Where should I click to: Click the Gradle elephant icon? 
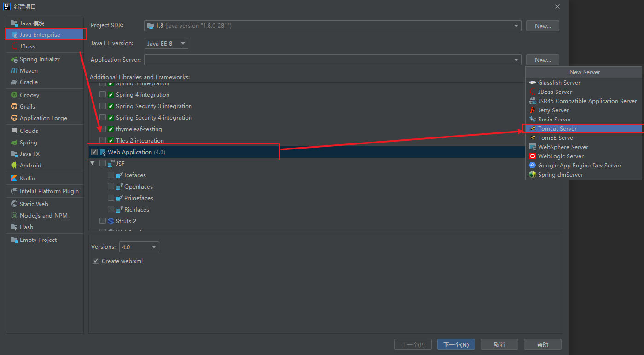point(14,82)
